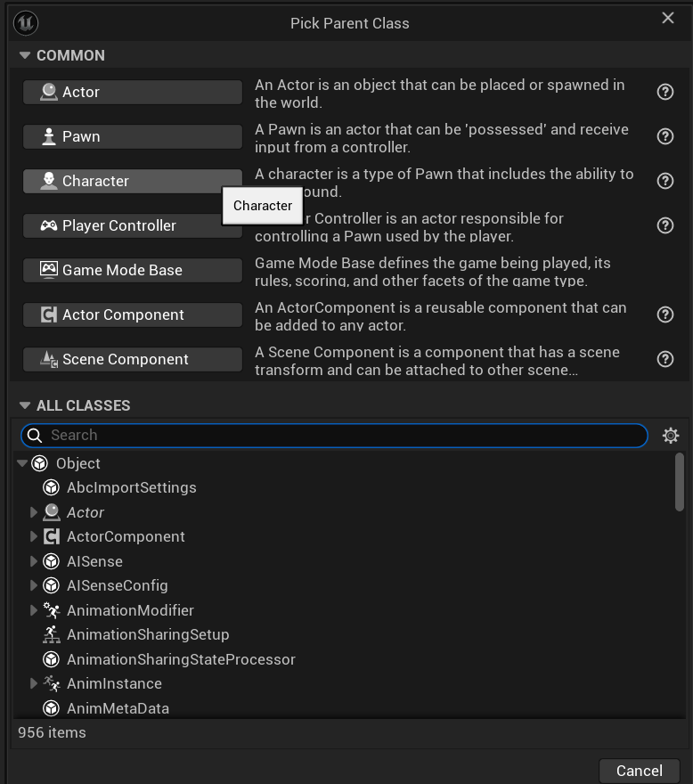Choose Game Mode Base parent class
The height and width of the screenshot is (784, 693).
tap(133, 270)
